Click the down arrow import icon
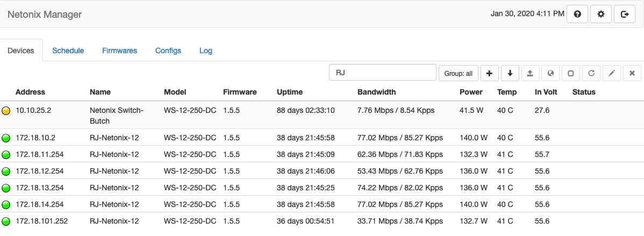The width and height of the screenshot is (644, 236). 510,73
